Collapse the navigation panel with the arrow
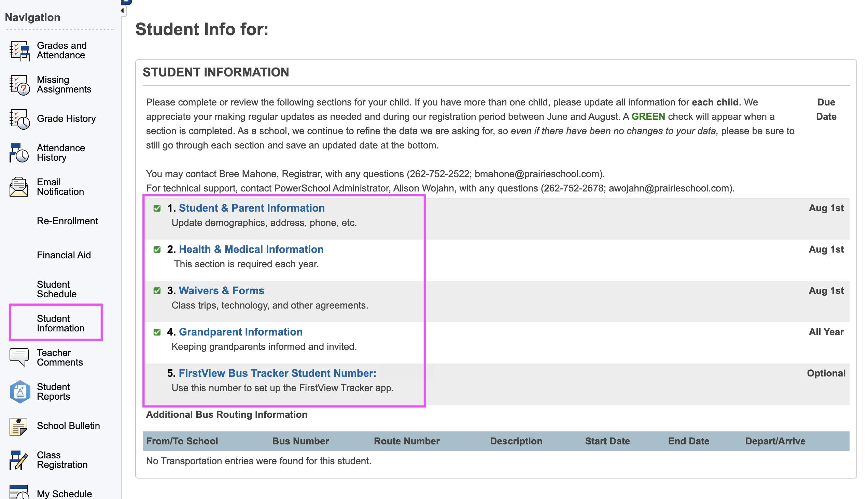Screen dimensions: 868x499 pyautogui.click(x=123, y=11)
